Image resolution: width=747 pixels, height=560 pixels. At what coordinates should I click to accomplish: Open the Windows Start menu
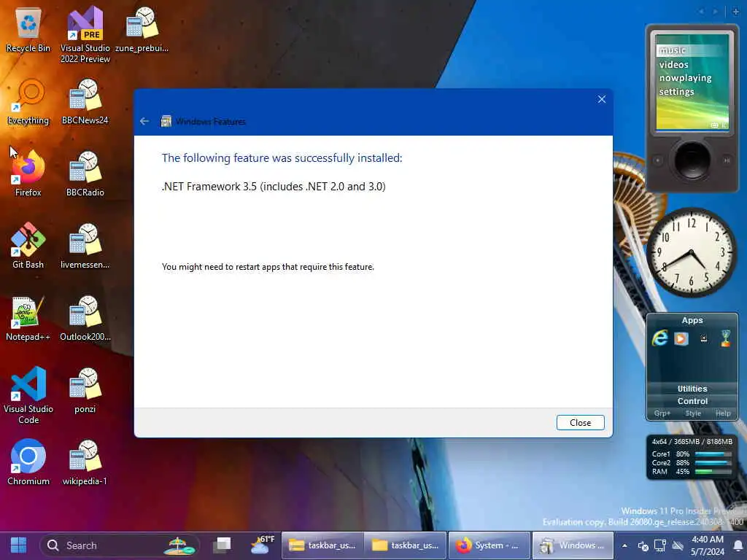18,545
